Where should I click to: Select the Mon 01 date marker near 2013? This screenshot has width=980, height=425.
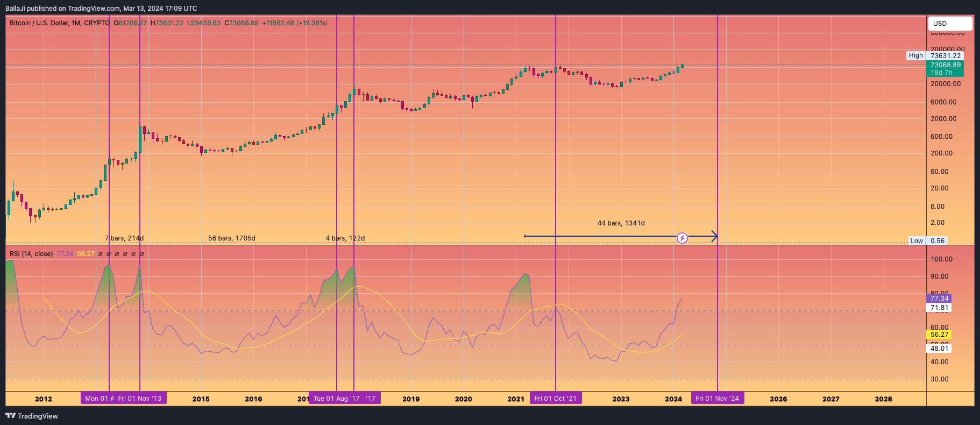pyautogui.click(x=97, y=399)
